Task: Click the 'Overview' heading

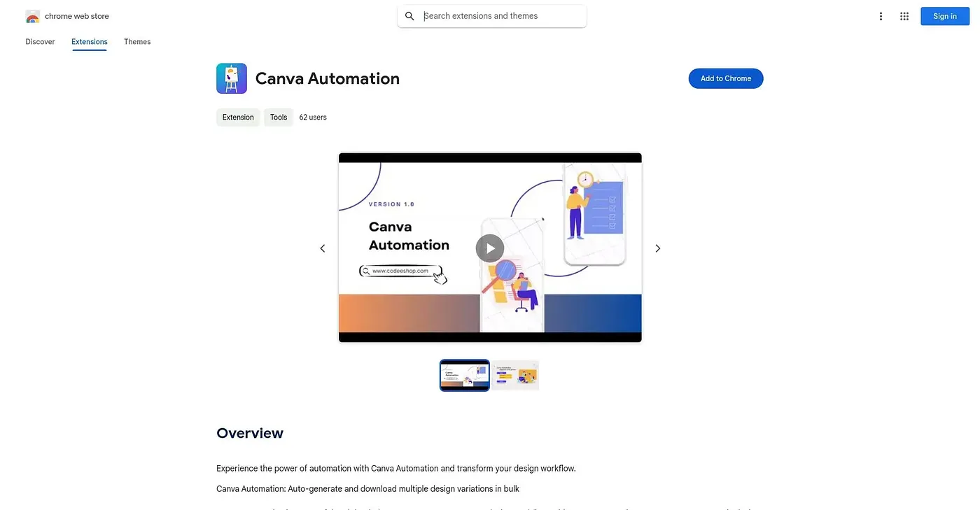Action: 250,433
